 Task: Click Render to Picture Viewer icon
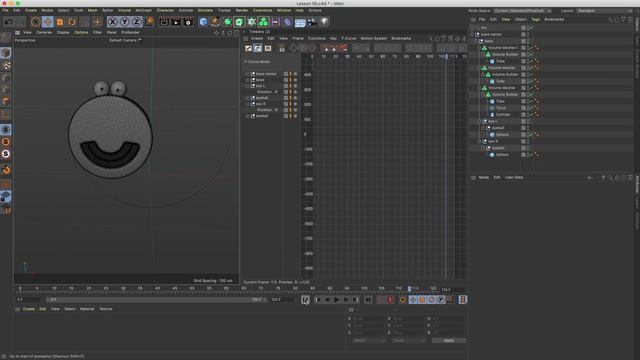pyautogui.click(x=176, y=22)
